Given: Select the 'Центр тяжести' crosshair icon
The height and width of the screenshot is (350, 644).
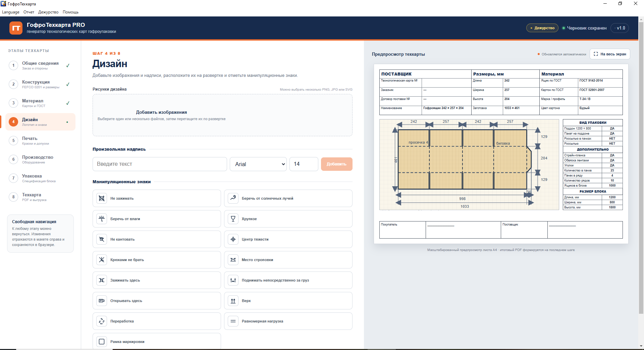Looking at the screenshot, I should point(233,239).
